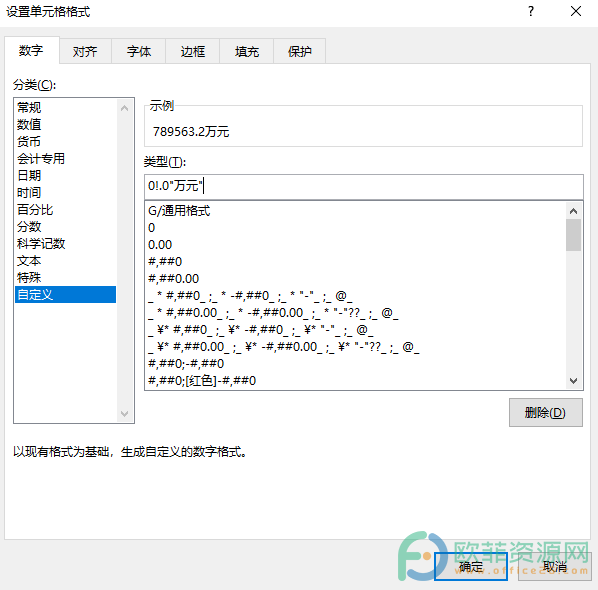Pick 分数 category
598x590 pixels.
coord(66,227)
